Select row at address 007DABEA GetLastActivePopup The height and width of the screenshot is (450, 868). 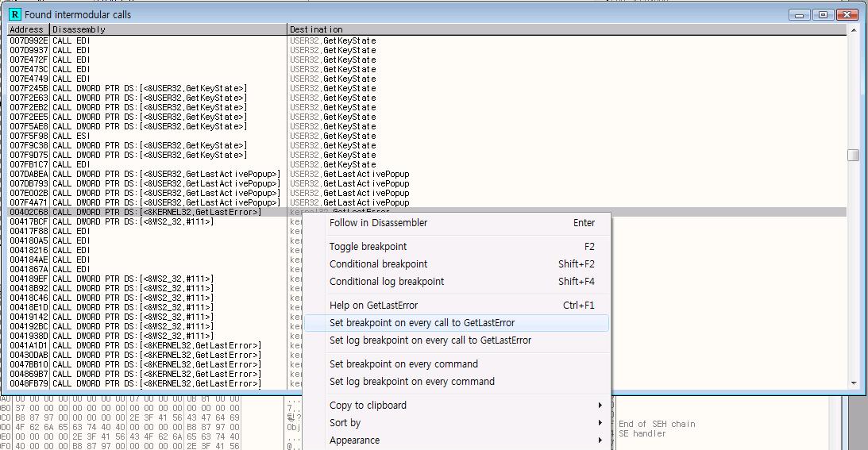[426, 175]
